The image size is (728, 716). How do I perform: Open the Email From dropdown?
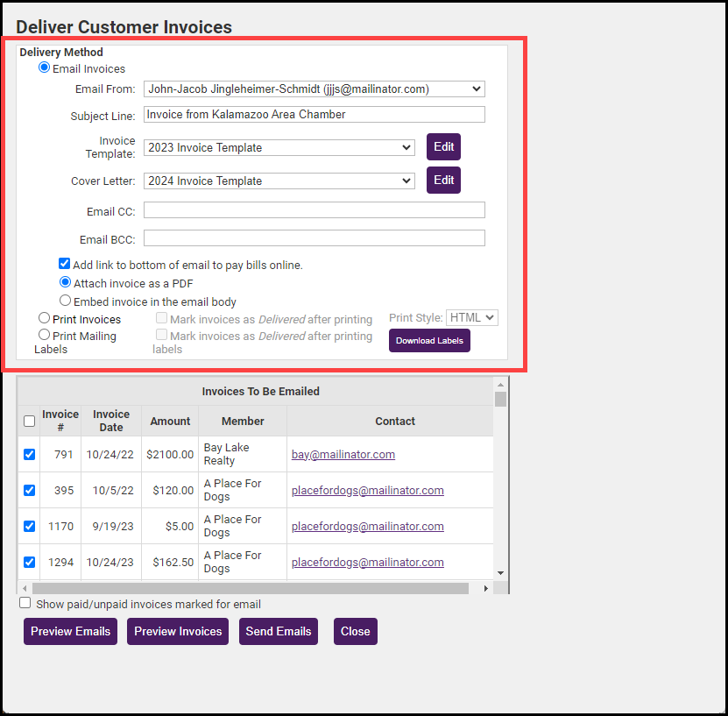click(314, 89)
